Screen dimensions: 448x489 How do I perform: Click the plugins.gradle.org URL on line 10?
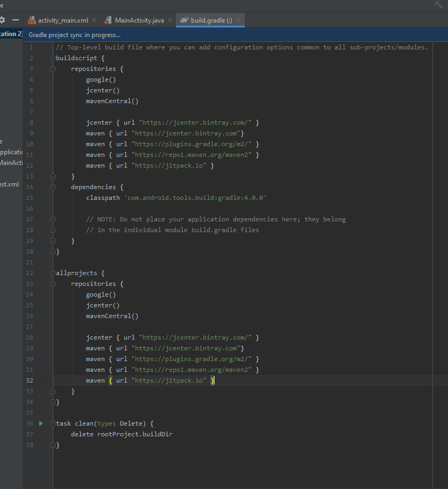191,144
